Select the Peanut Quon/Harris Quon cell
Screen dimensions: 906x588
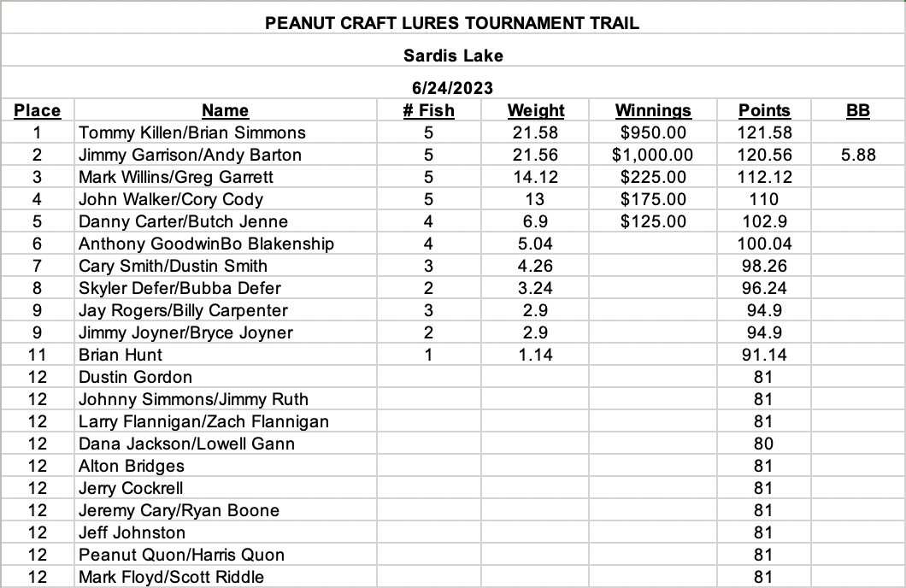click(226, 555)
